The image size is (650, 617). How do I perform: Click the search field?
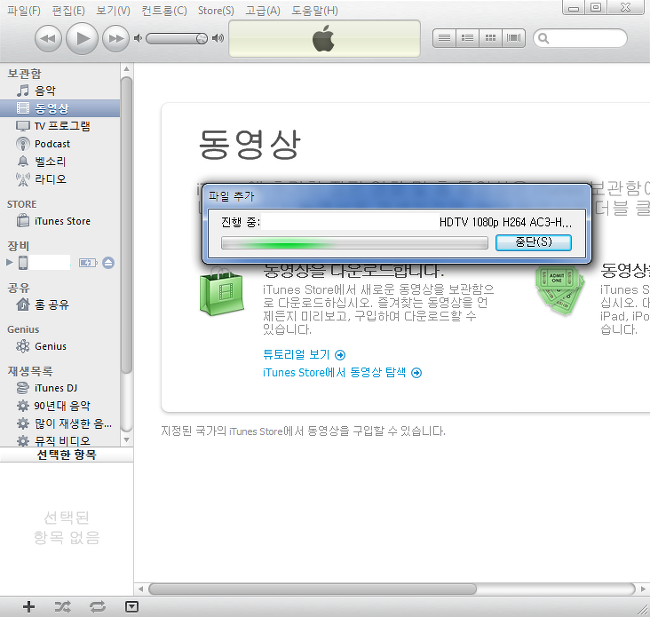point(580,39)
